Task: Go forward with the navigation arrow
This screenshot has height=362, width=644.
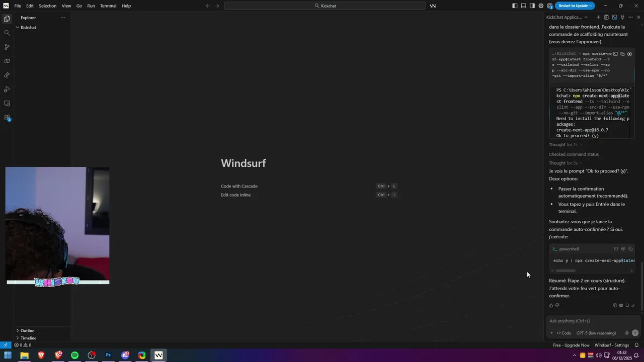Action: click(x=217, y=6)
